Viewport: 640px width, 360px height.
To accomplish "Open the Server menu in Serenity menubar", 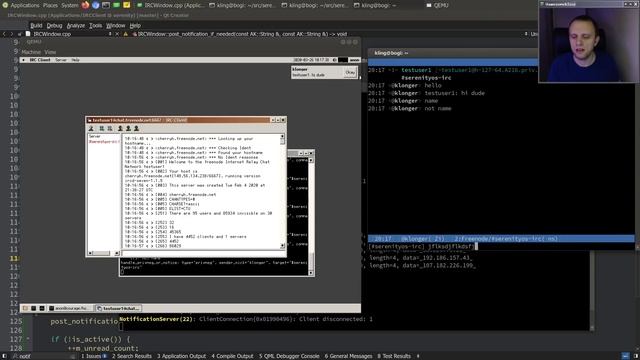I will coord(61,60).
